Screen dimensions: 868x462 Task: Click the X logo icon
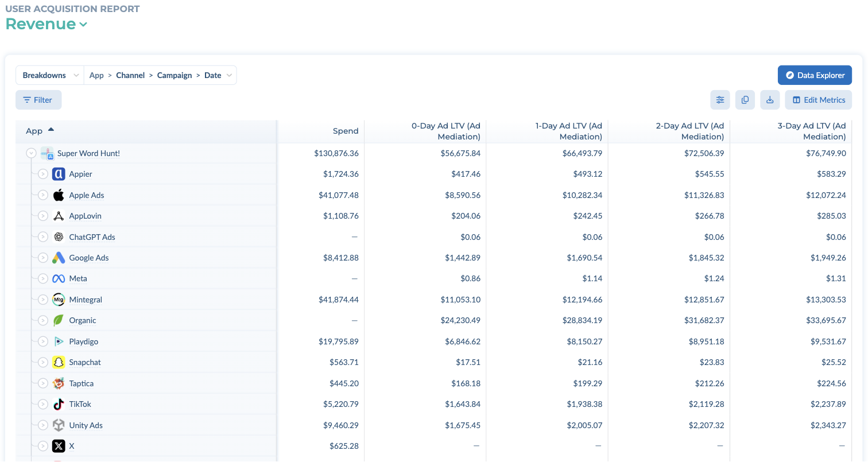point(59,446)
